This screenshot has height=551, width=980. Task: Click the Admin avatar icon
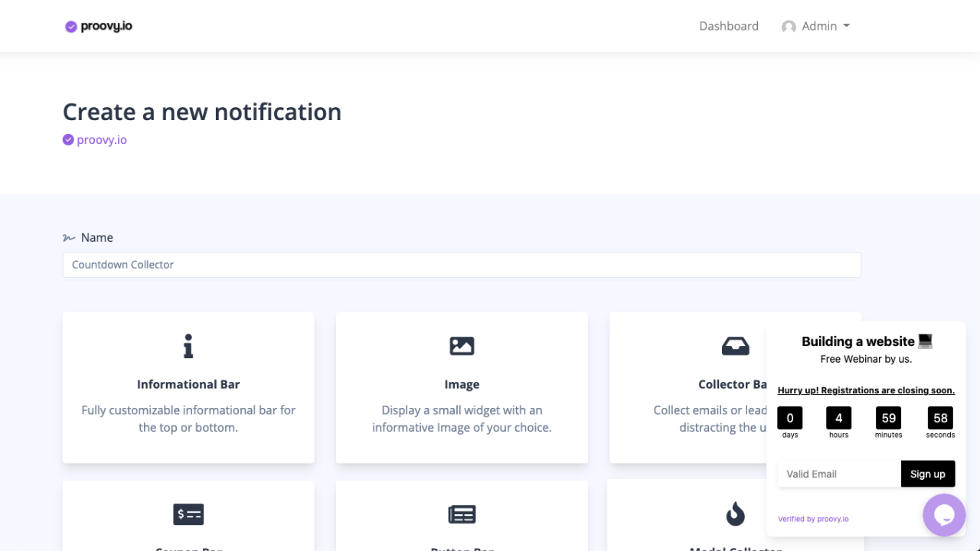[x=789, y=27]
